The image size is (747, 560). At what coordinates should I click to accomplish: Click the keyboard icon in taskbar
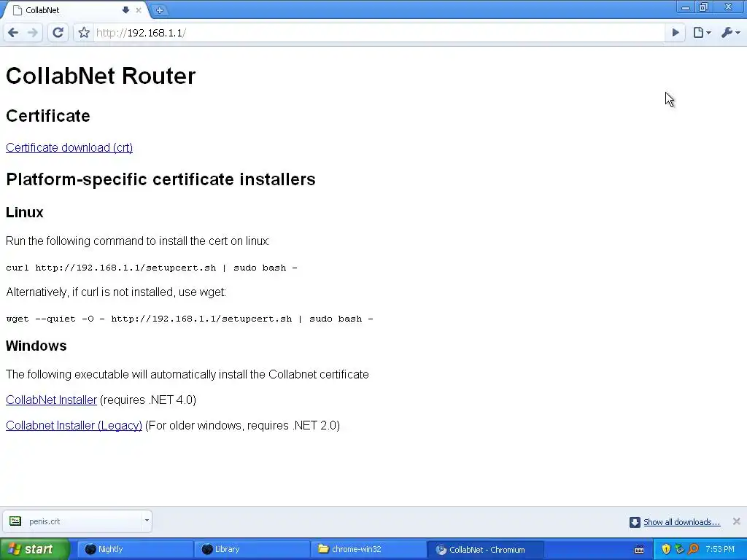coord(639,550)
